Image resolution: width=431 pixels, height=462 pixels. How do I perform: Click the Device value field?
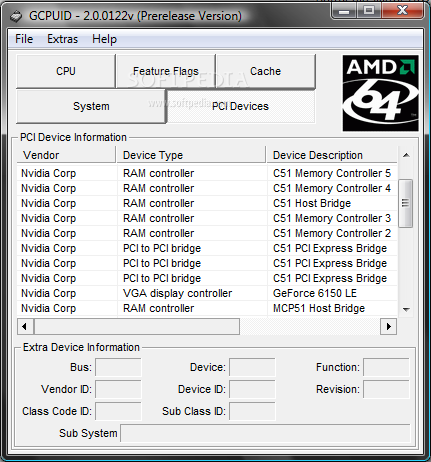point(252,367)
